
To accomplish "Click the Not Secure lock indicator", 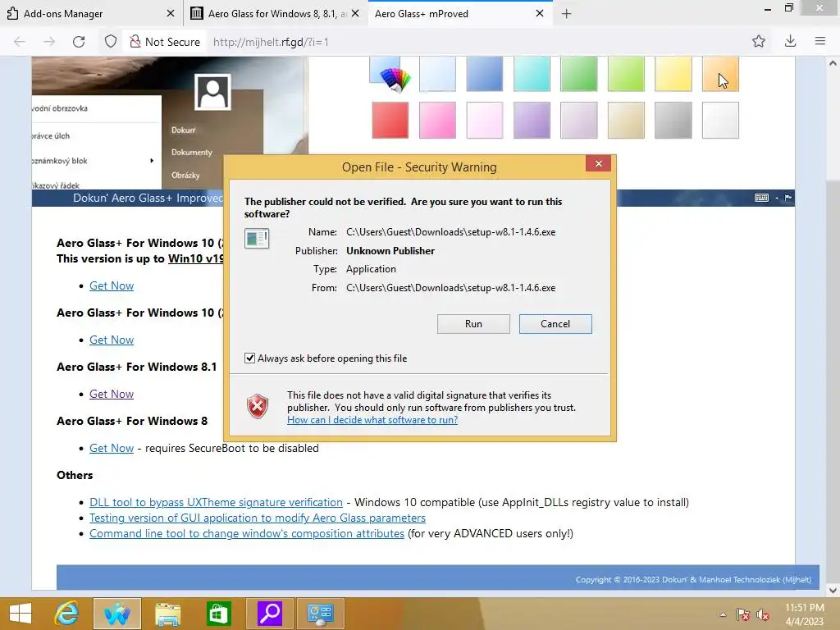I will point(164,42).
